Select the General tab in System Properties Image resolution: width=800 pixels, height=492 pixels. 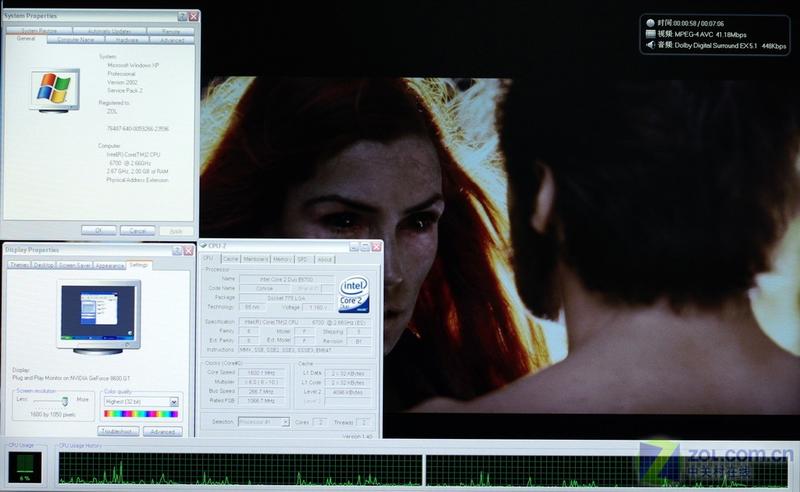click(x=26, y=39)
